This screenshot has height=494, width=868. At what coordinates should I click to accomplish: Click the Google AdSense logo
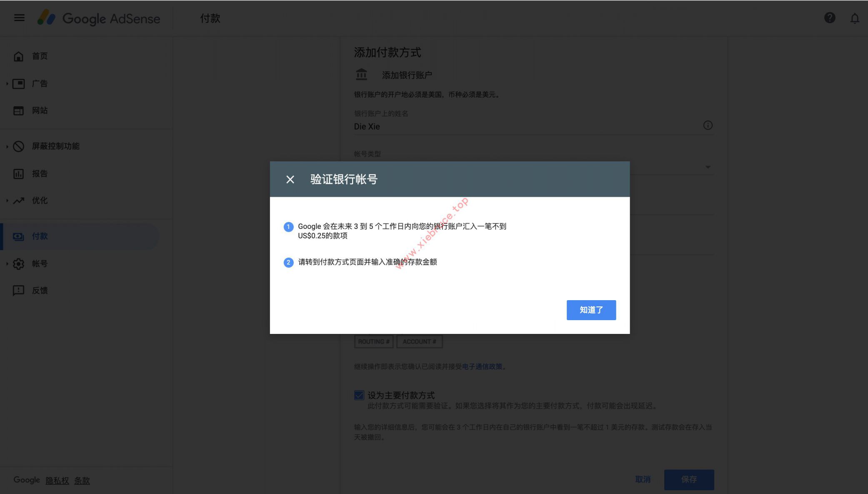tap(99, 18)
